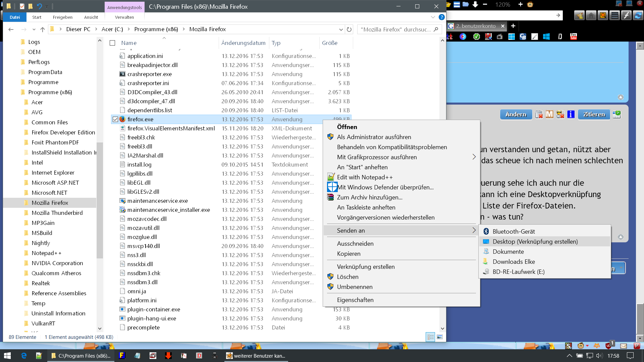Uncheck the firefox.exe selection checkbox

[115, 119]
